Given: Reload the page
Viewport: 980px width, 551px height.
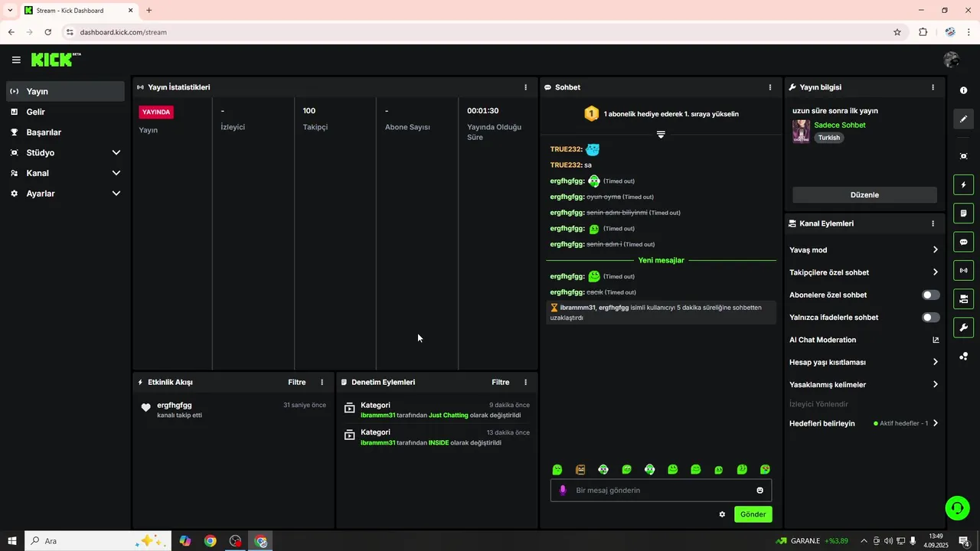Looking at the screenshot, I should click(48, 32).
